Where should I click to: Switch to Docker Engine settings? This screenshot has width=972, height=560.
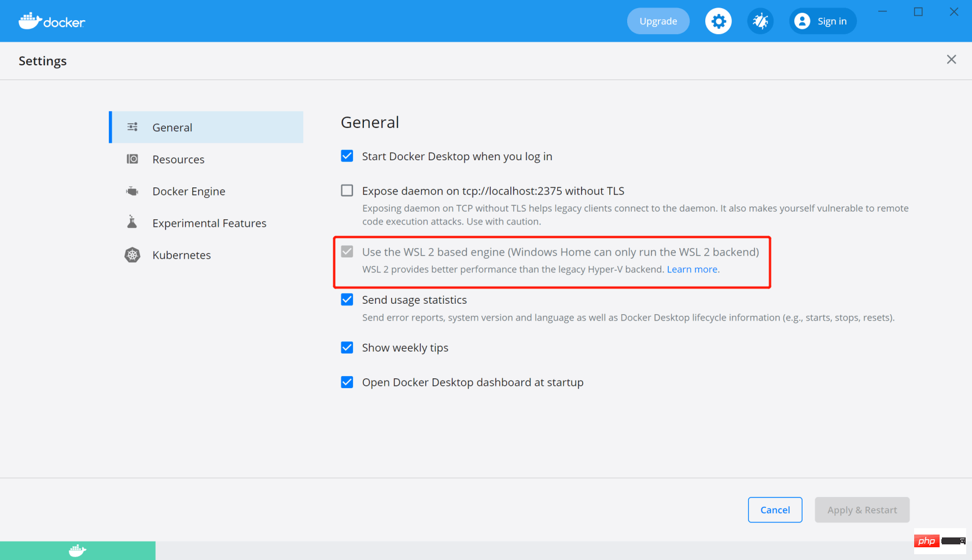click(x=206, y=191)
